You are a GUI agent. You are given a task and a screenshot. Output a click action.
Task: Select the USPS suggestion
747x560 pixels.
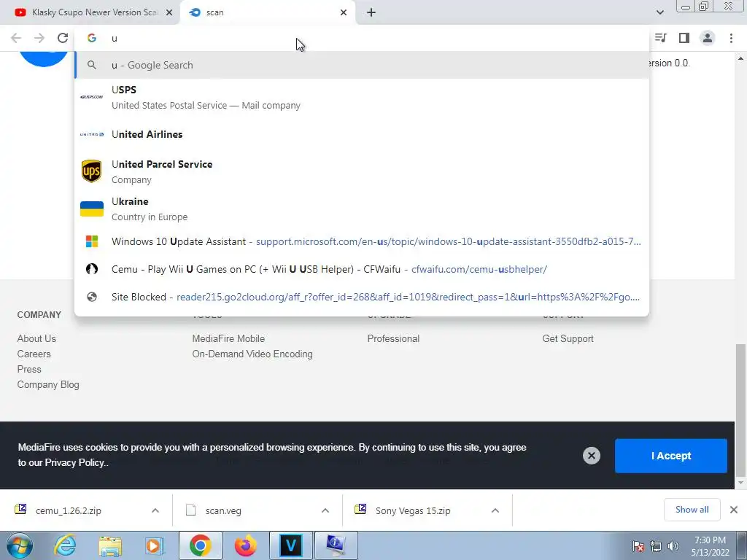(362, 97)
